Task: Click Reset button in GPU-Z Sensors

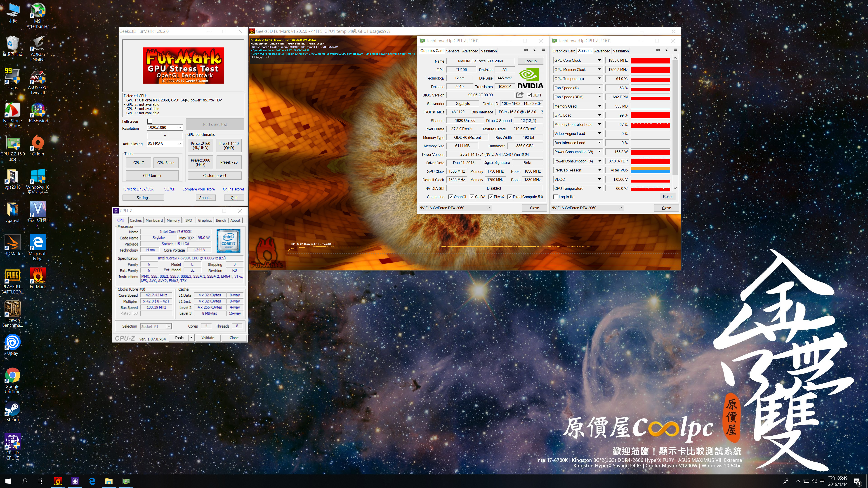Action: pos(667,197)
